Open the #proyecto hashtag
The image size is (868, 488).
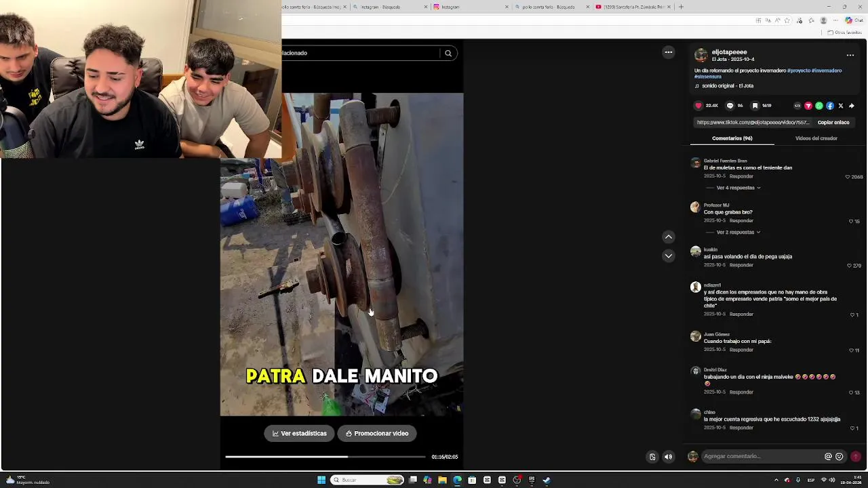(x=798, y=70)
